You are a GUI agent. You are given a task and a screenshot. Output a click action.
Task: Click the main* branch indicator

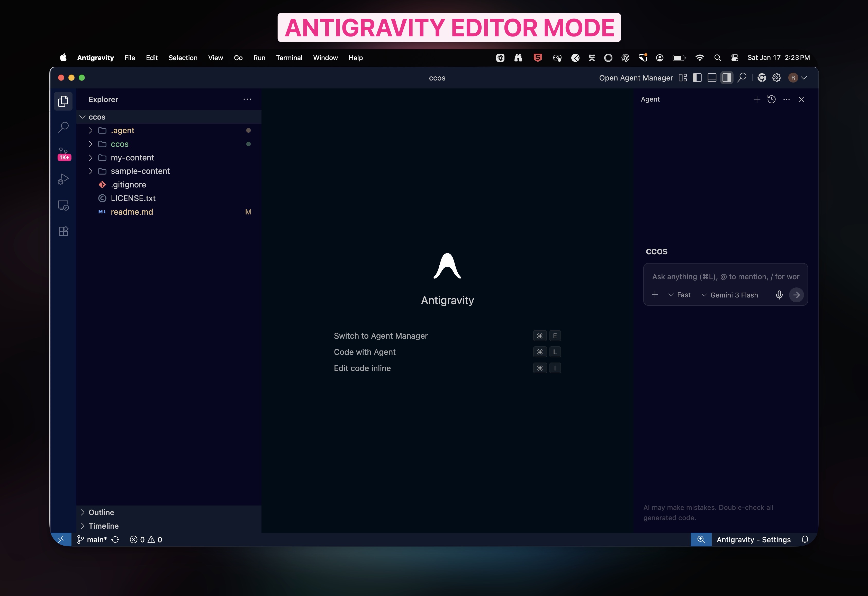pos(92,539)
